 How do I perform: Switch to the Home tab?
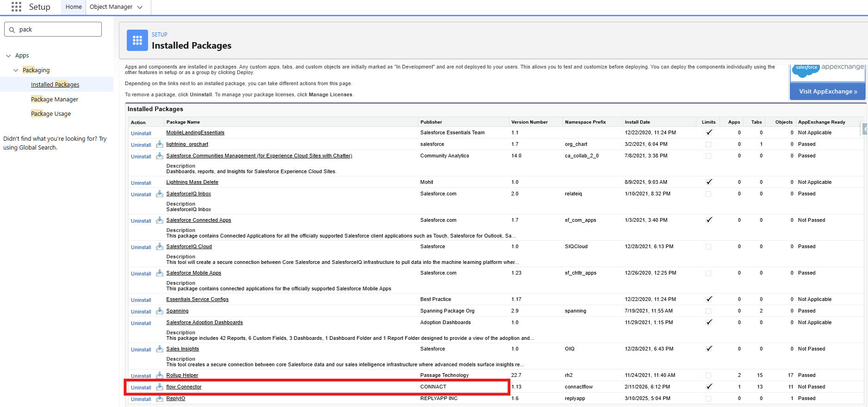tap(74, 7)
